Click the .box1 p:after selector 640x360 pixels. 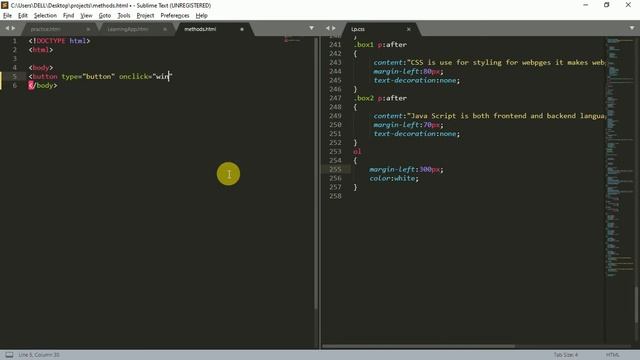pyautogui.click(x=380, y=45)
